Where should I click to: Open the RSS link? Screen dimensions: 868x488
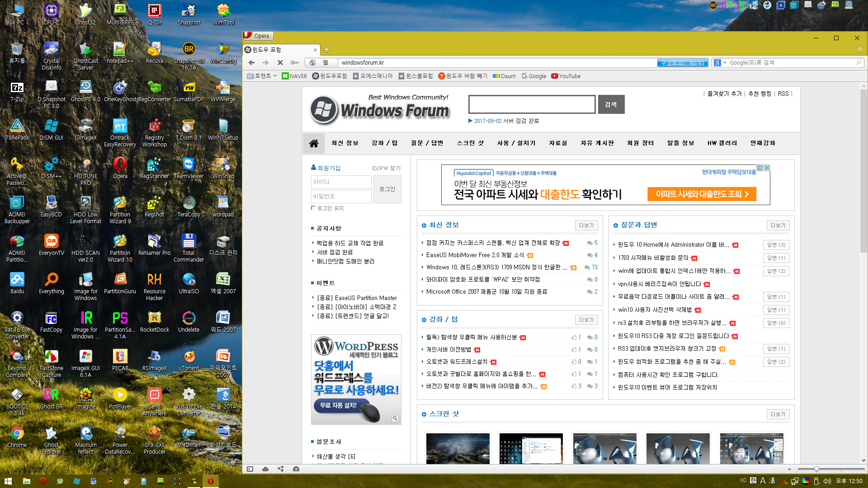pos(783,94)
